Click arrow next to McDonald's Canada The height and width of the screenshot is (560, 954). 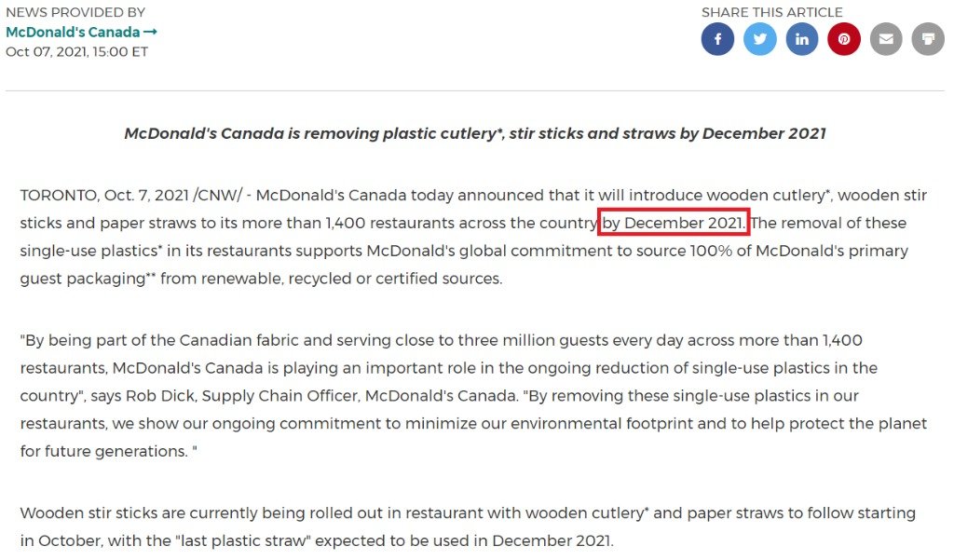pyautogui.click(x=150, y=32)
